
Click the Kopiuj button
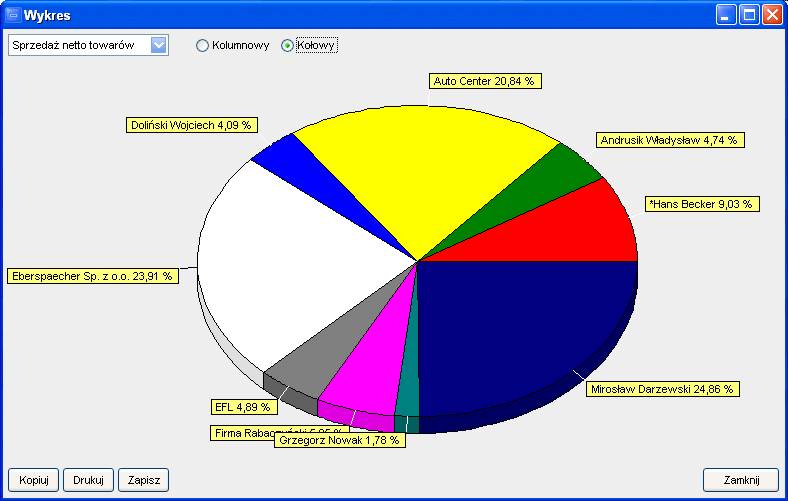coord(34,480)
